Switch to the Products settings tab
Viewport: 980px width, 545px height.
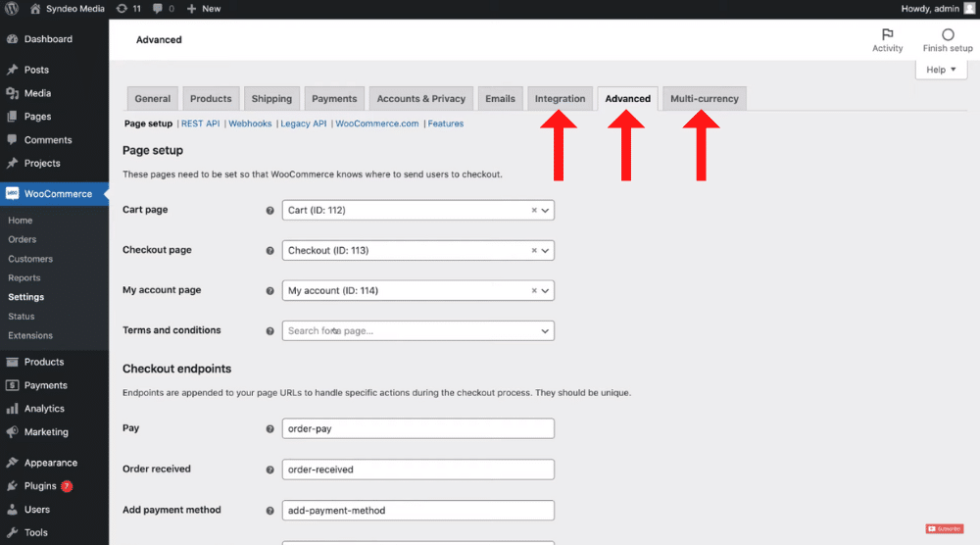(211, 99)
